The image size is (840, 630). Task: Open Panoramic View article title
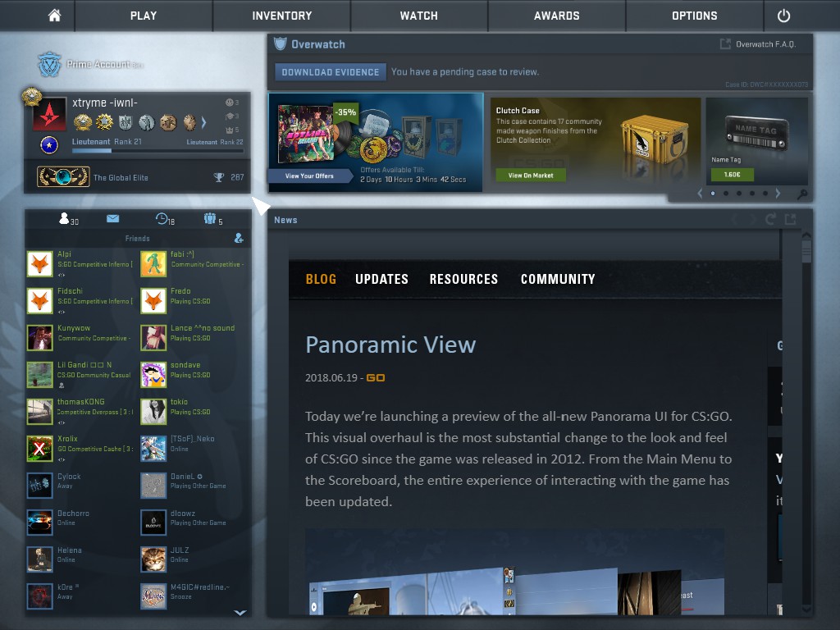click(390, 345)
